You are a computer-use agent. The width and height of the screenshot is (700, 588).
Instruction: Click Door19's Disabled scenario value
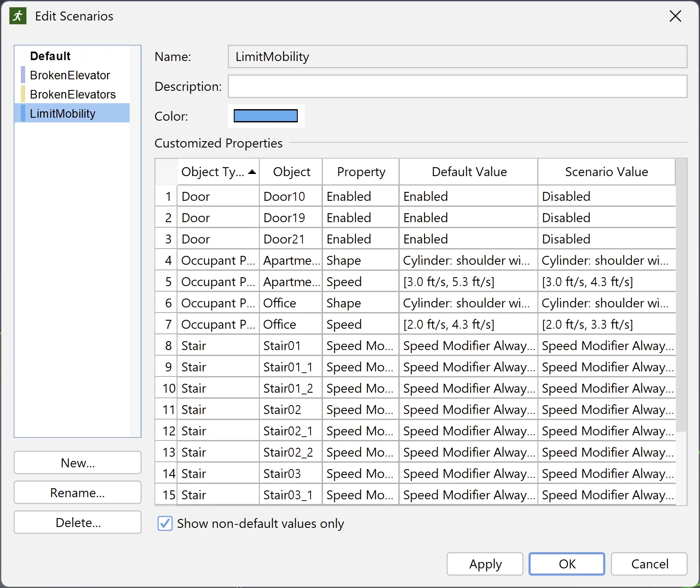click(x=607, y=217)
